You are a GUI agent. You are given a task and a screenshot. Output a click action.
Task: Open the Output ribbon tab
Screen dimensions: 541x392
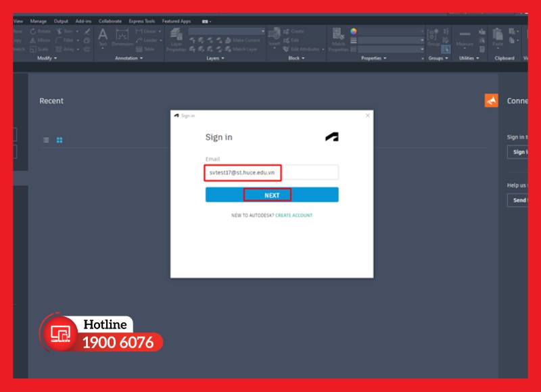[61, 22]
